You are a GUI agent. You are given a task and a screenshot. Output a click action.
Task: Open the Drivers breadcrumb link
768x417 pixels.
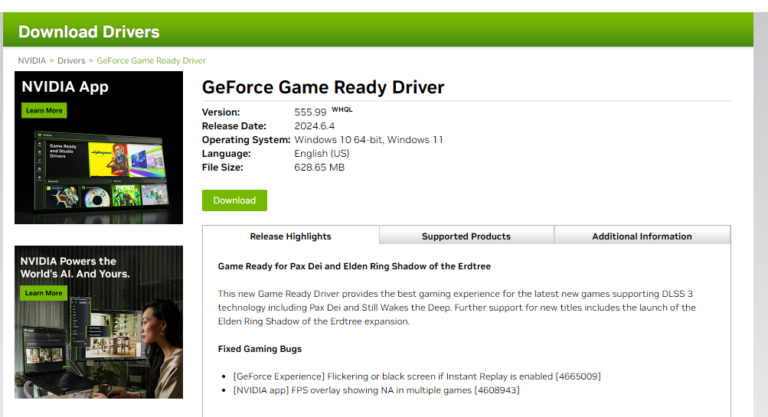[70, 61]
